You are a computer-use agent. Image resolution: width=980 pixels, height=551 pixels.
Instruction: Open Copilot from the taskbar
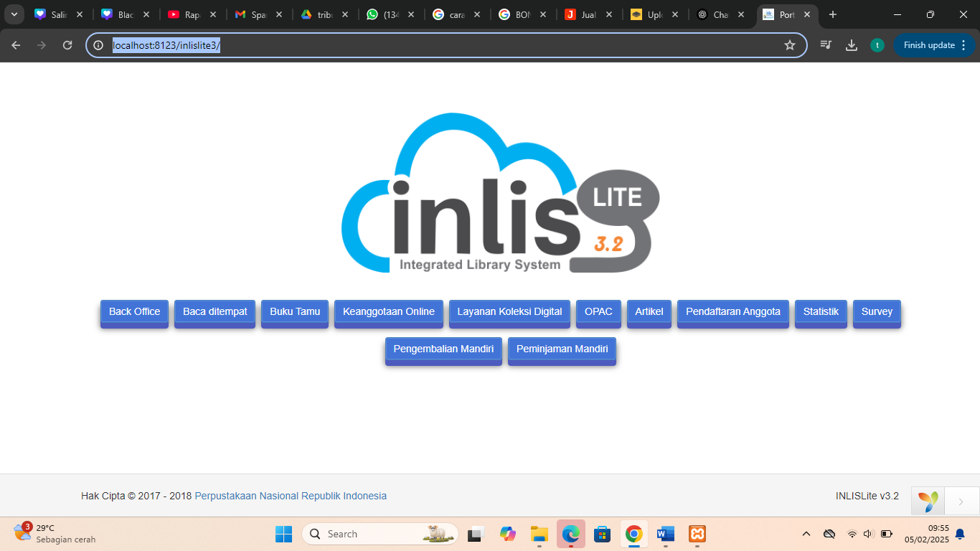click(508, 534)
